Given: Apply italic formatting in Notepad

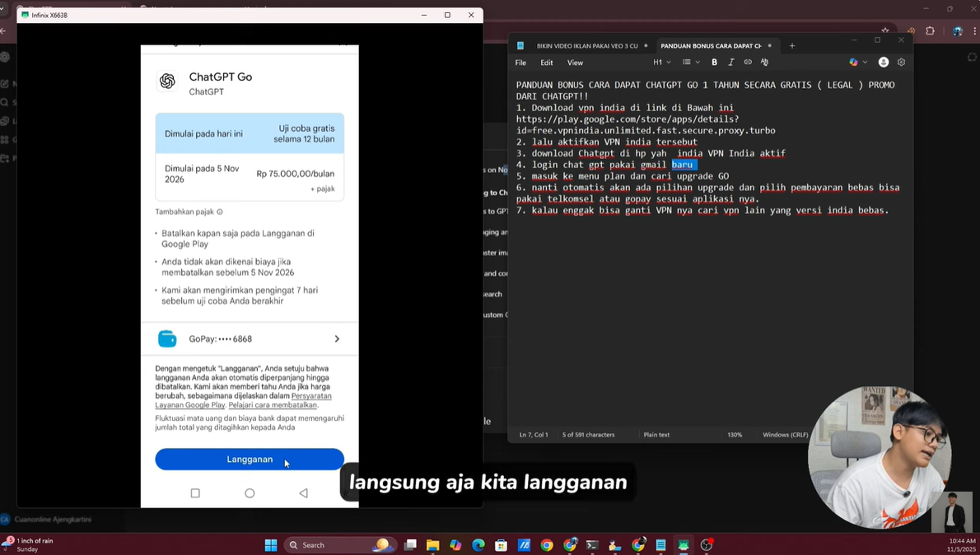Looking at the screenshot, I should tap(730, 62).
